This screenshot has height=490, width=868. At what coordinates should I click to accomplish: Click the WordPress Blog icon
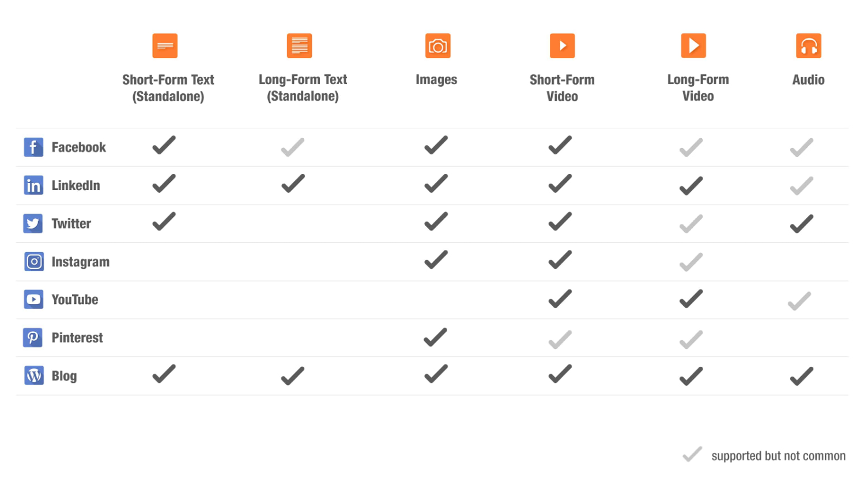(x=33, y=375)
